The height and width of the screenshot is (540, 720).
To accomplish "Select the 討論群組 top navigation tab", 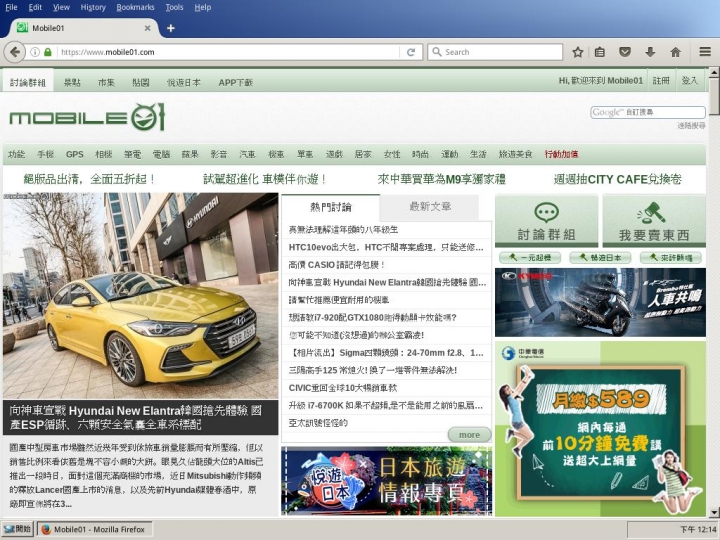I will [x=28, y=82].
